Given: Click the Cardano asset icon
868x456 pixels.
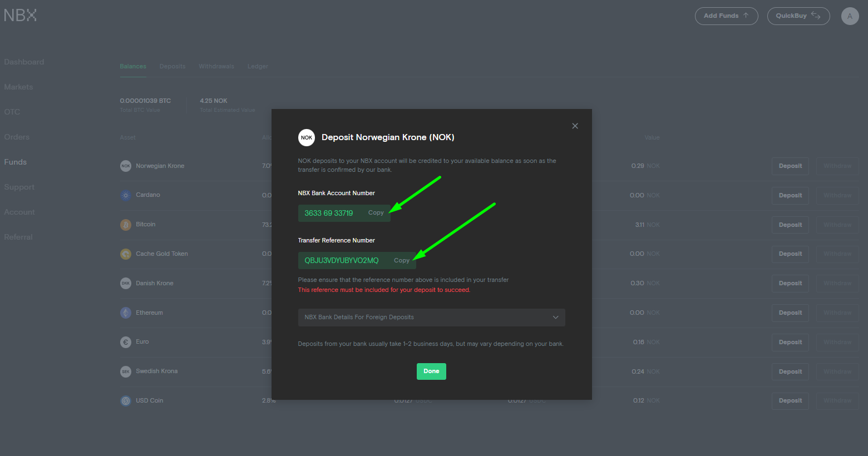Looking at the screenshot, I should pos(126,195).
